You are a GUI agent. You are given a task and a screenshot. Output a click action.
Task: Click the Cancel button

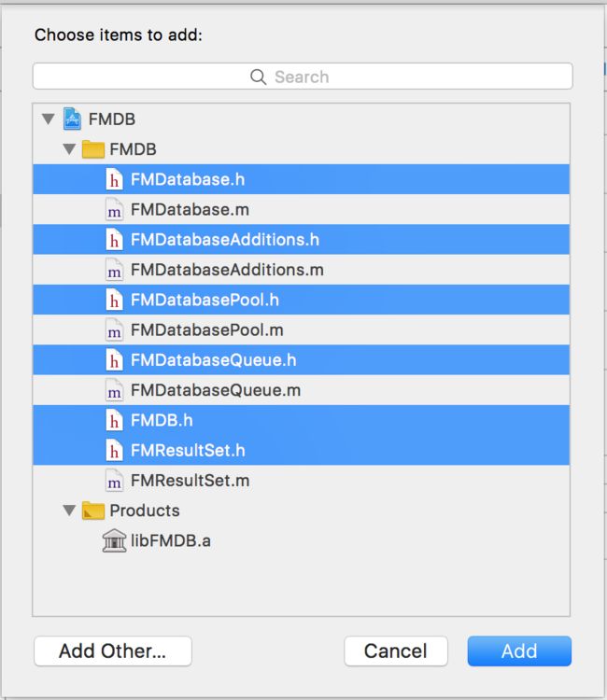[396, 651]
